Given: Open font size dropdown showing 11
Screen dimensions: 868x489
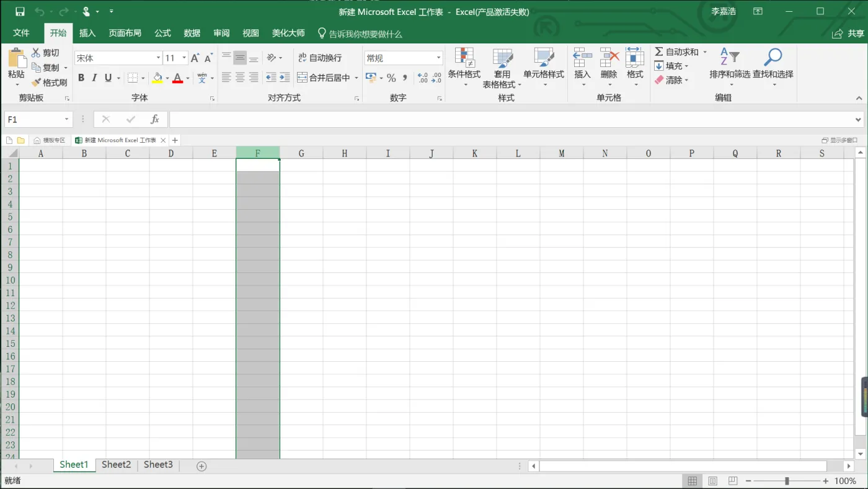Looking at the screenshot, I should 184,58.
